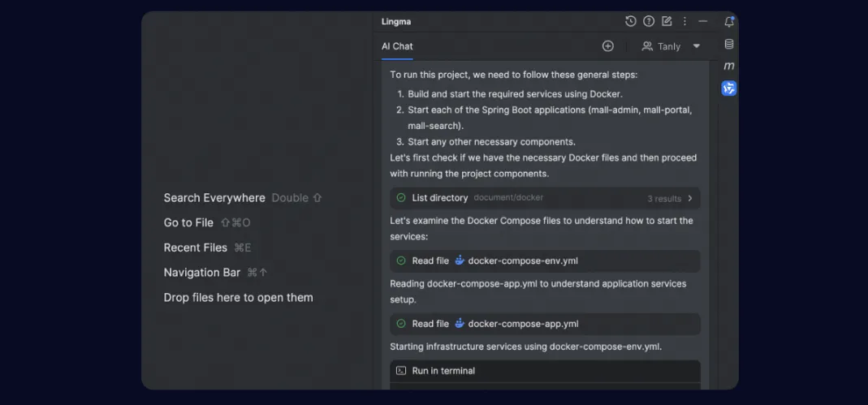Click green check on docker-compose-app.yml Read file
868x405 pixels.
401,324
